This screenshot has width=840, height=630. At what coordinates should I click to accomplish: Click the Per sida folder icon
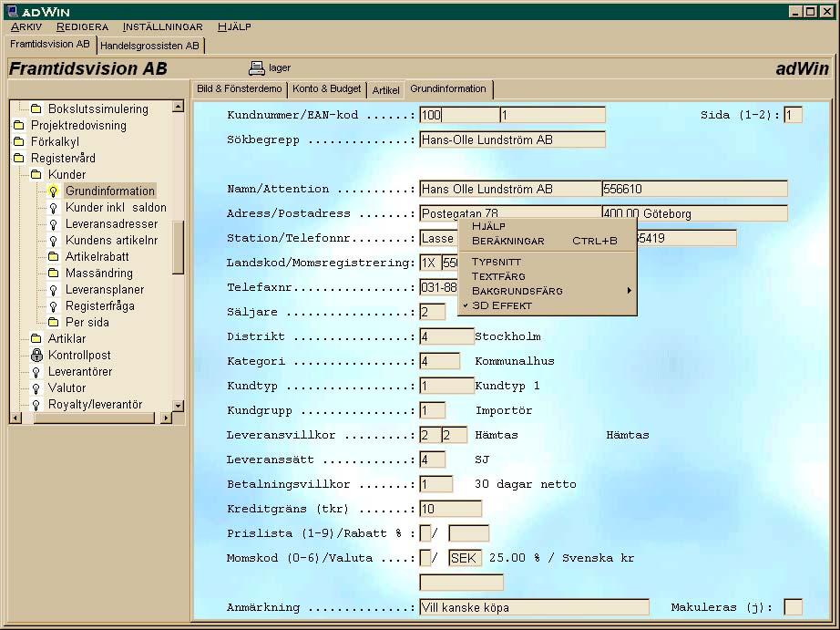pos(53,322)
